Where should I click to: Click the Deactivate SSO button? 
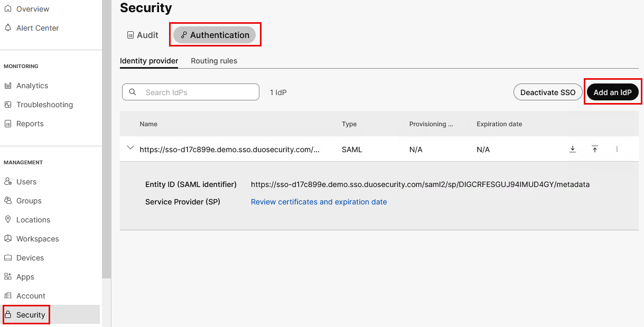pyautogui.click(x=547, y=92)
